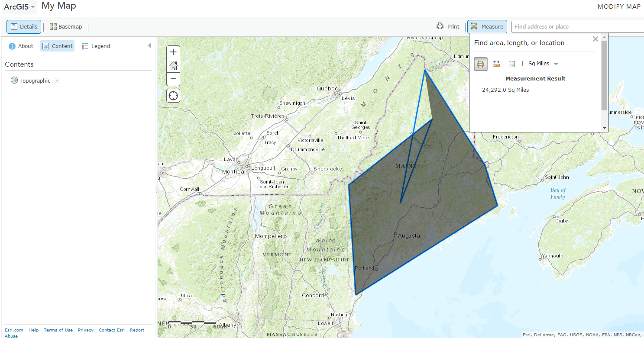This screenshot has height=338, width=644.
Task: Click the locate me compass icon
Action: coord(173,95)
